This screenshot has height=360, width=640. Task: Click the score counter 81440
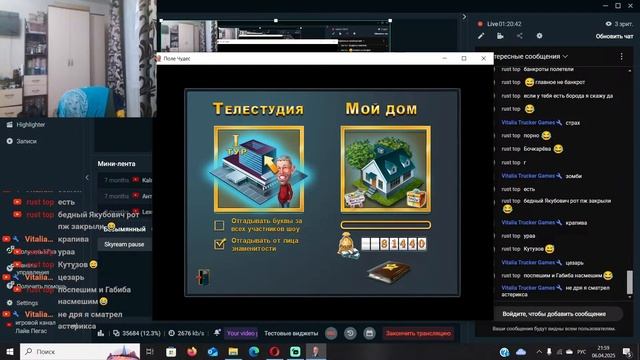[x=394, y=244]
